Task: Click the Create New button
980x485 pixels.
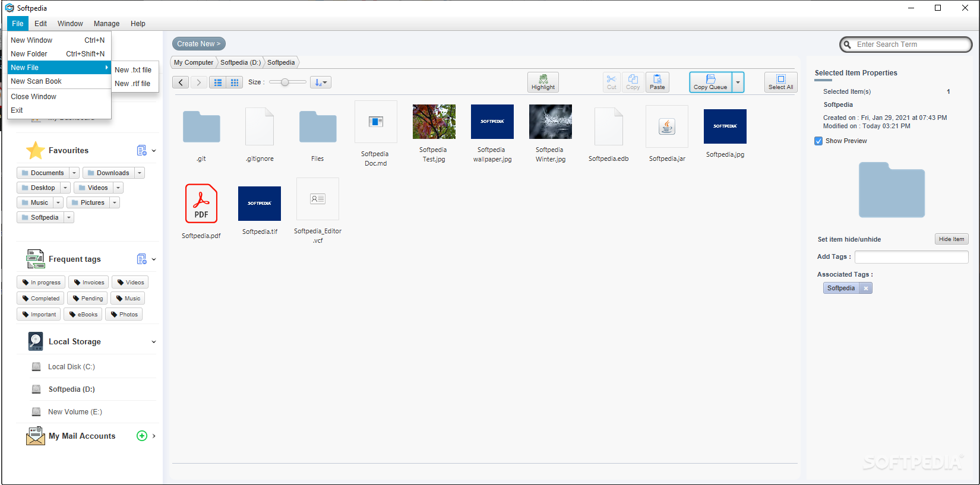Action: tap(198, 44)
